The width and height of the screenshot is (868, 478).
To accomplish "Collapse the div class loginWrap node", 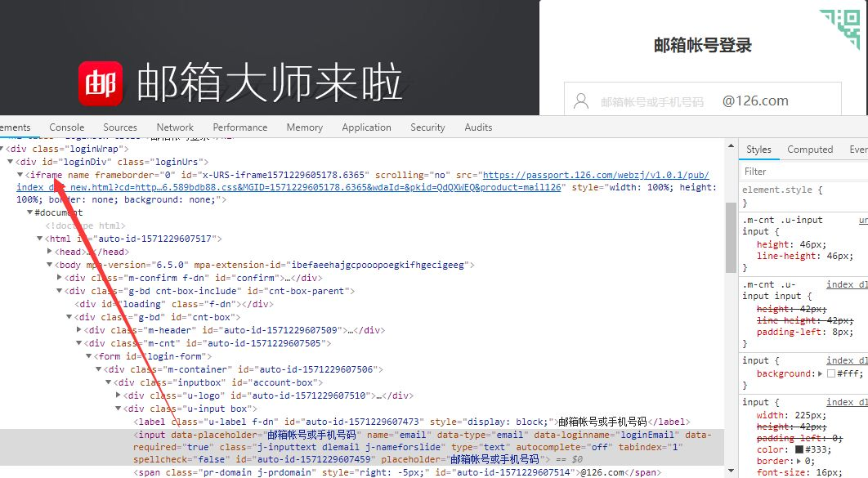I will point(2,149).
